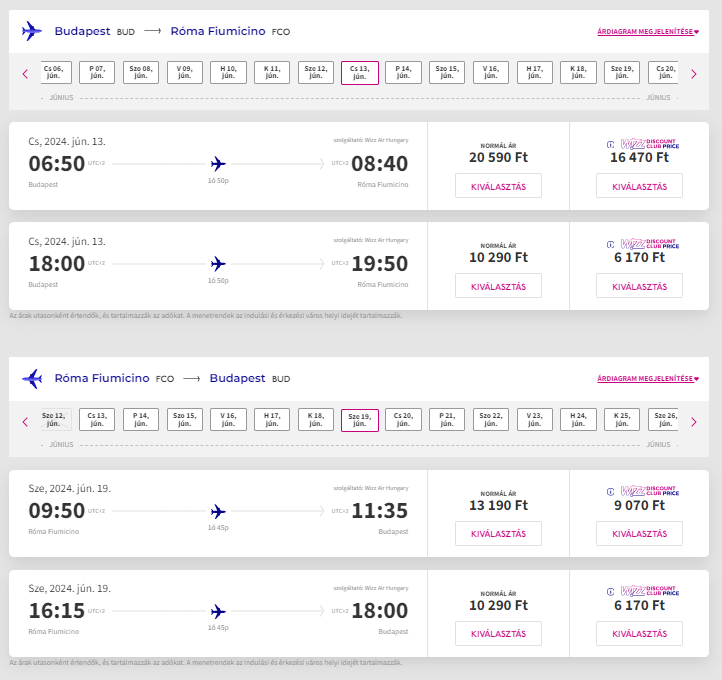Viewport: 722px width, 680px height.
Task: Expand return Árdiagram megjelenítése price chart
Action: 648,378
